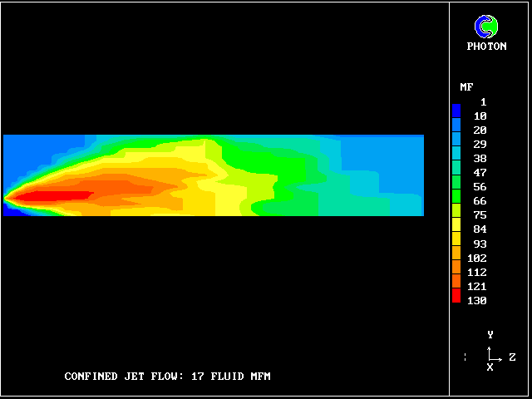Click legend value 102
Image resolution: width=532 pixels, height=399 pixels.
[x=477, y=258]
